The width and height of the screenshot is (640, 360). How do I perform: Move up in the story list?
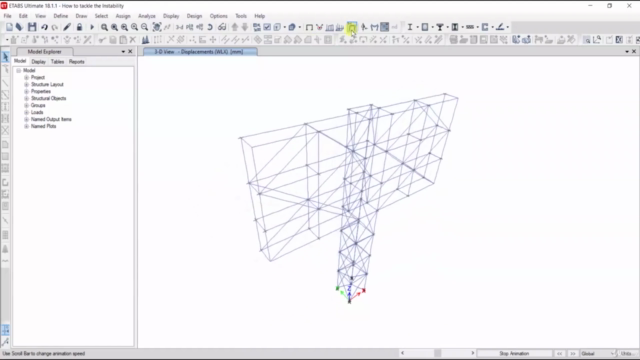(x=235, y=27)
